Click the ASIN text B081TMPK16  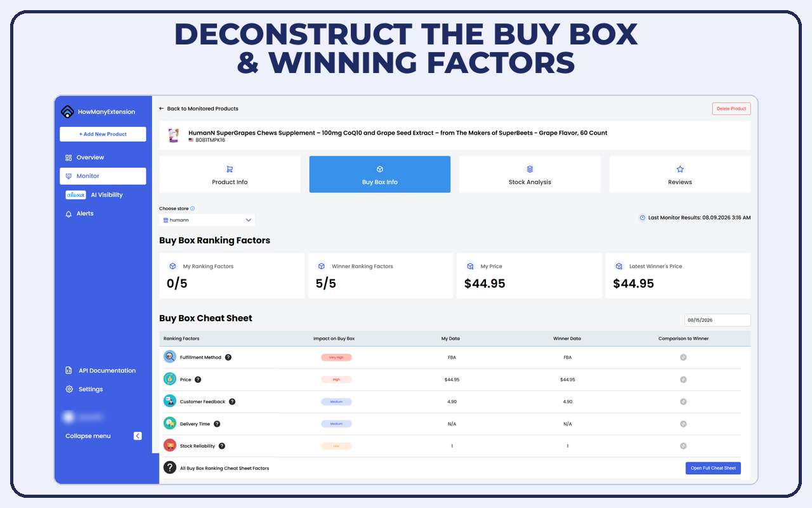(210, 140)
